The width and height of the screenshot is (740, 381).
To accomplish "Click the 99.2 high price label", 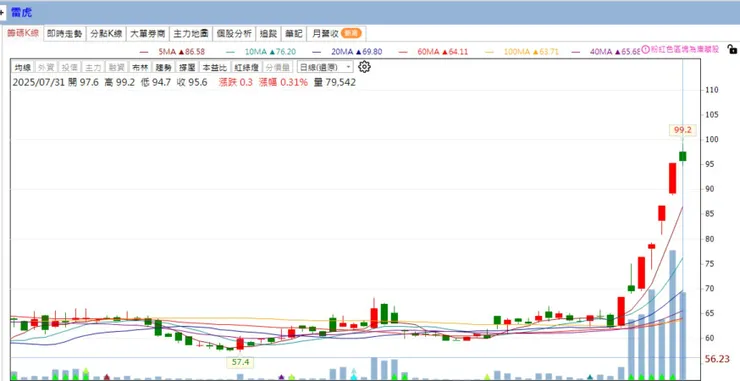I will coord(682,130).
